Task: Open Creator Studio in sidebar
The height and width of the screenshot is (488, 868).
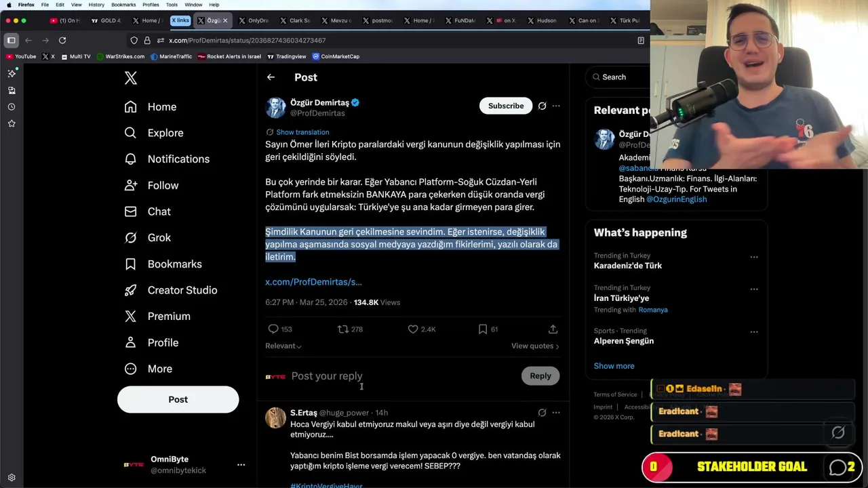Action: pos(170,290)
